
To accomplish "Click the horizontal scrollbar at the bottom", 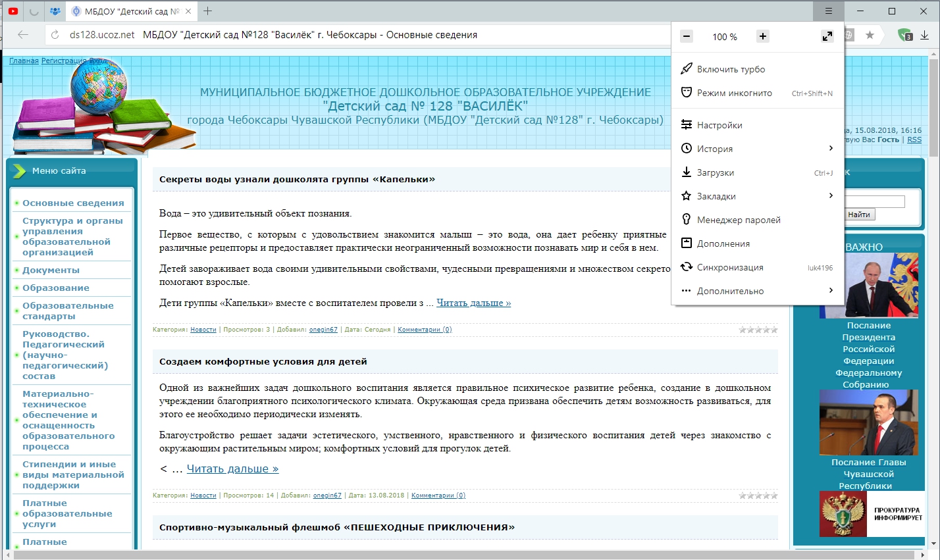I will [465, 555].
